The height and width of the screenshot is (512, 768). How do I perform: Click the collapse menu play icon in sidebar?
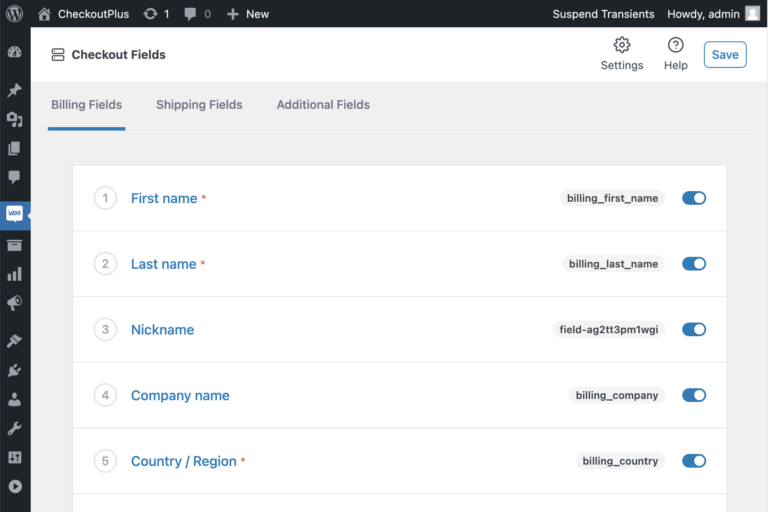click(15, 486)
